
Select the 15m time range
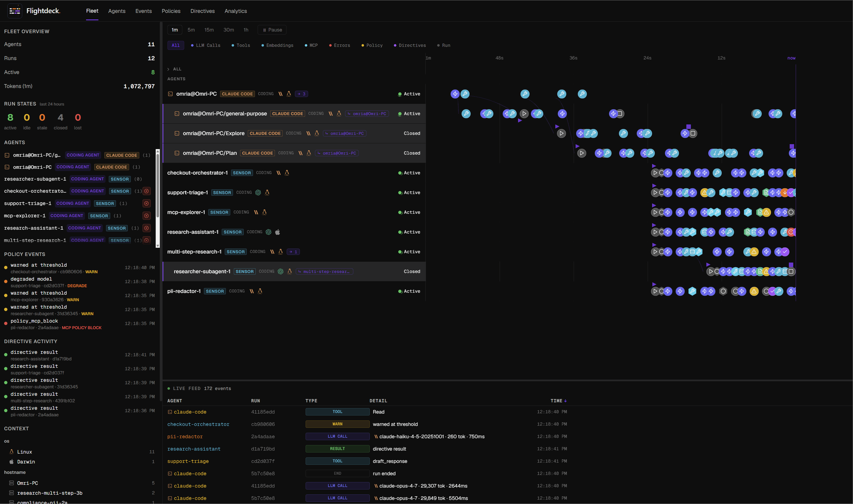pyautogui.click(x=209, y=30)
